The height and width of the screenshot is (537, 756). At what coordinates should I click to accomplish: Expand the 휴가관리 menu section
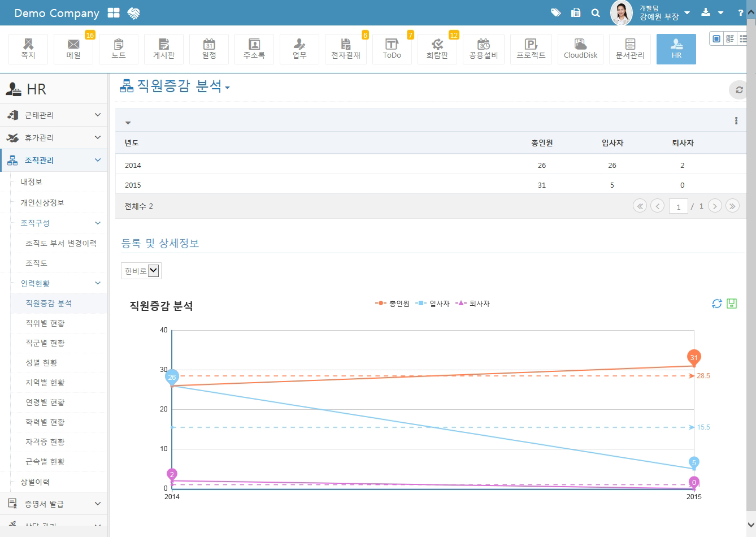pyautogui.click(x=54, y=137)
